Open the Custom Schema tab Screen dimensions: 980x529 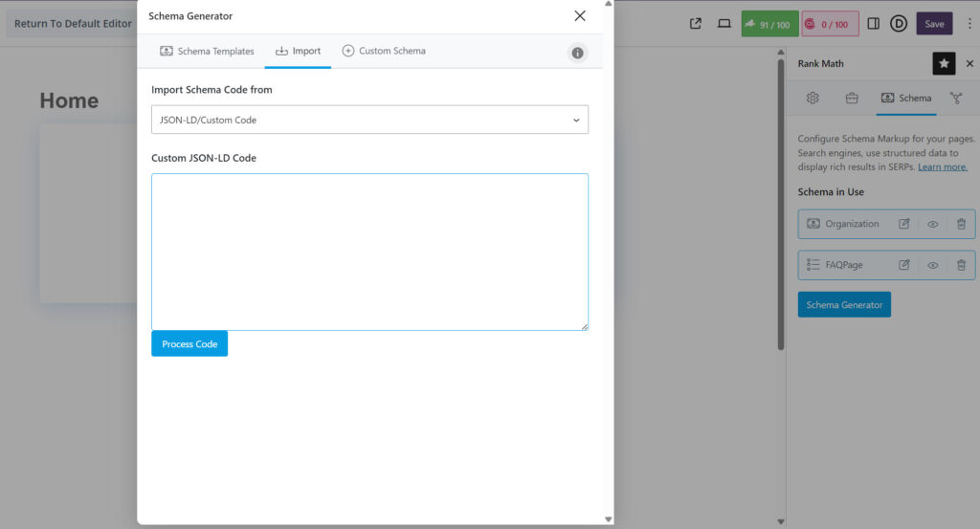pos(384,52)
